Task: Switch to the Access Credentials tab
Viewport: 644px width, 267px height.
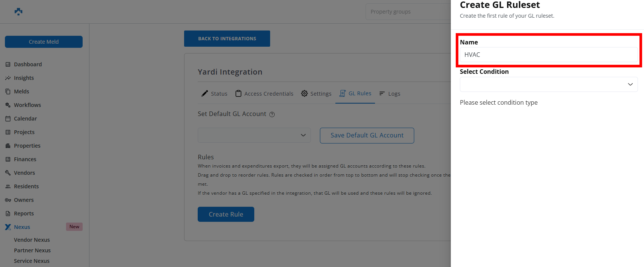Action: click(x=264, y=93)
